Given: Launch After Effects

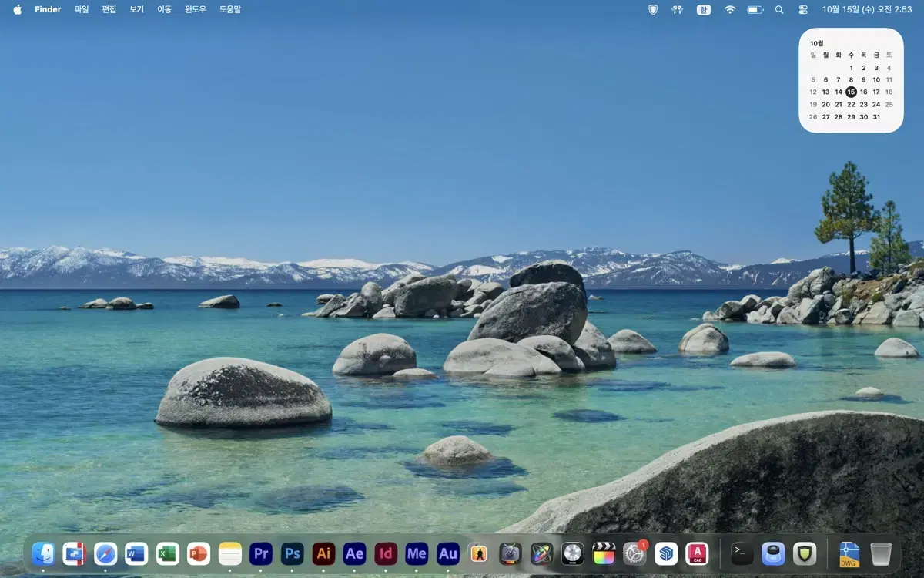Looking at the screenshot, I should pos(353,553).
